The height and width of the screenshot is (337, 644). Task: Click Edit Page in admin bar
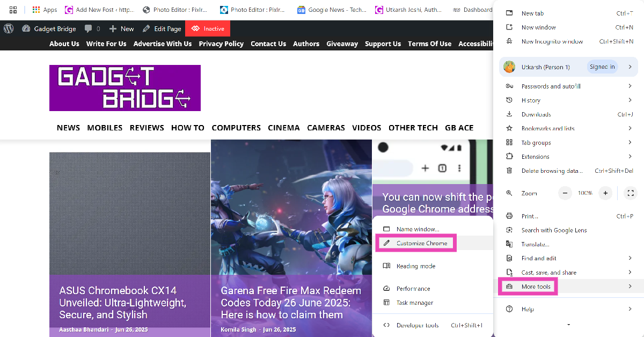coord(162,28)
